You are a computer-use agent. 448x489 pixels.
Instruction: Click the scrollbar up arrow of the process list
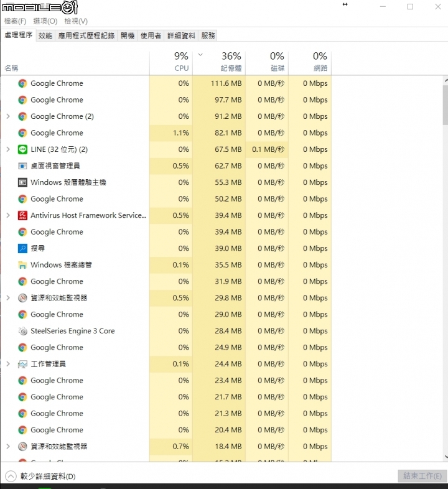click(446, 80)
